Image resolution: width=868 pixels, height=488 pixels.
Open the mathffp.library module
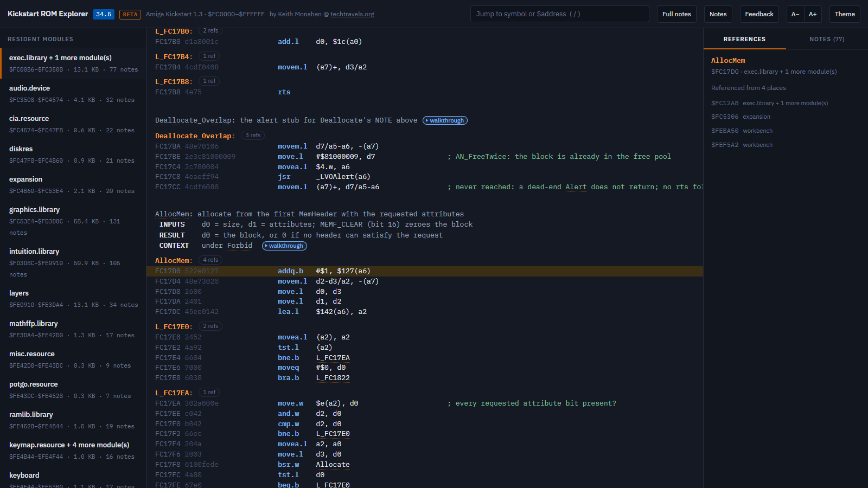click(73, 329)
